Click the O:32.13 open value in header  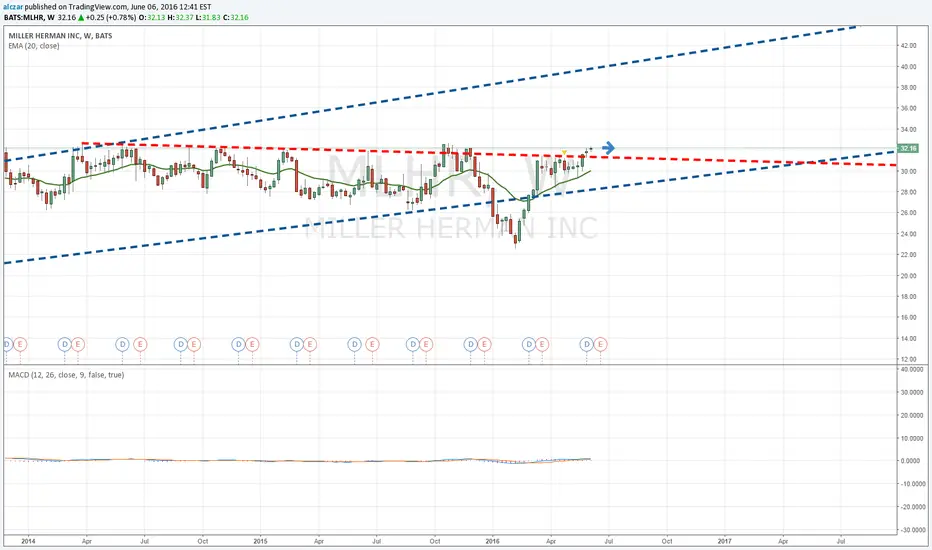coord(152,18)
